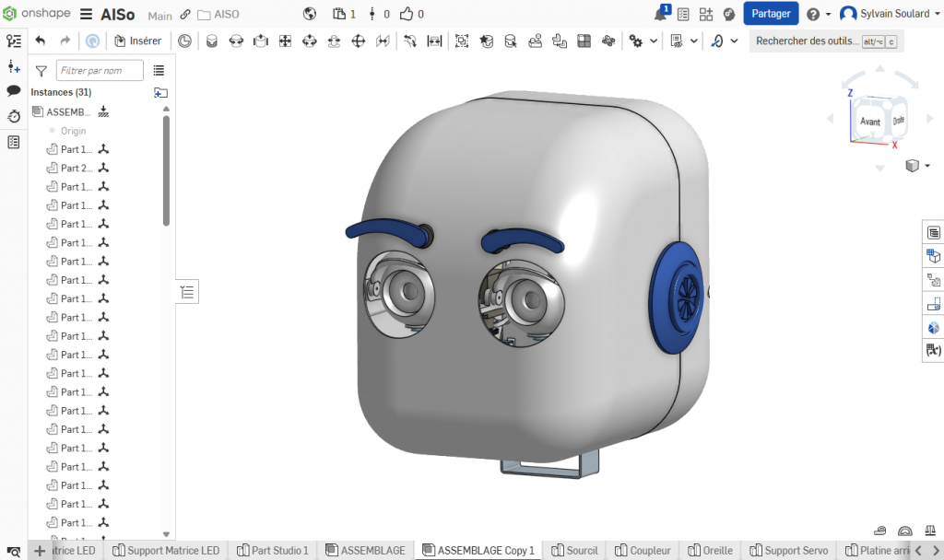This screenshot has height=560, width=944.
Task: Click the Filtrer par nom input field
Action: (x=100, y=70)
